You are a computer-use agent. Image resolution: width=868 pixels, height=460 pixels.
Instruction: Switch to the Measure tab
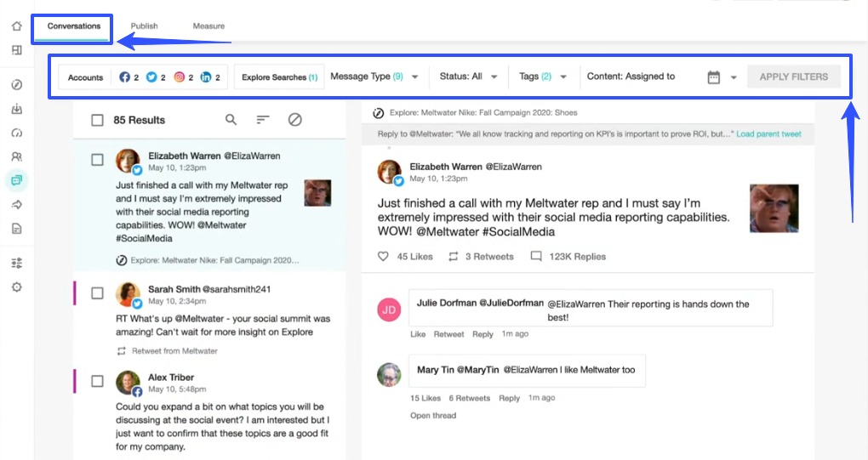coord(208,26)
